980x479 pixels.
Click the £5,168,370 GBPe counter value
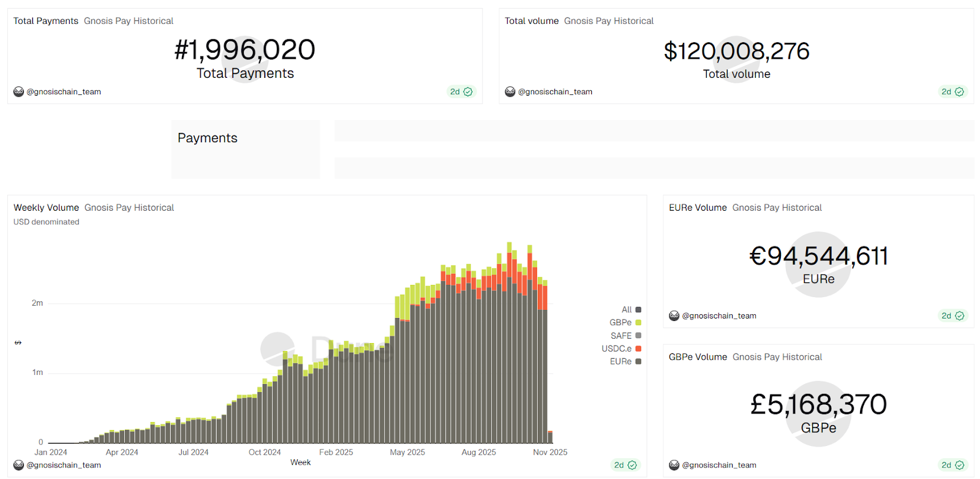tap(819, 404)
